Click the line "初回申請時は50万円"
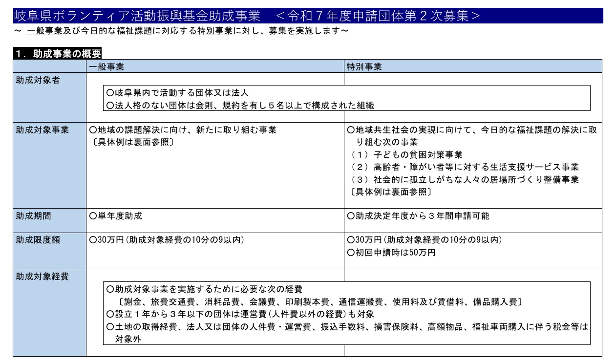616x364 pixels. point(391,252)
